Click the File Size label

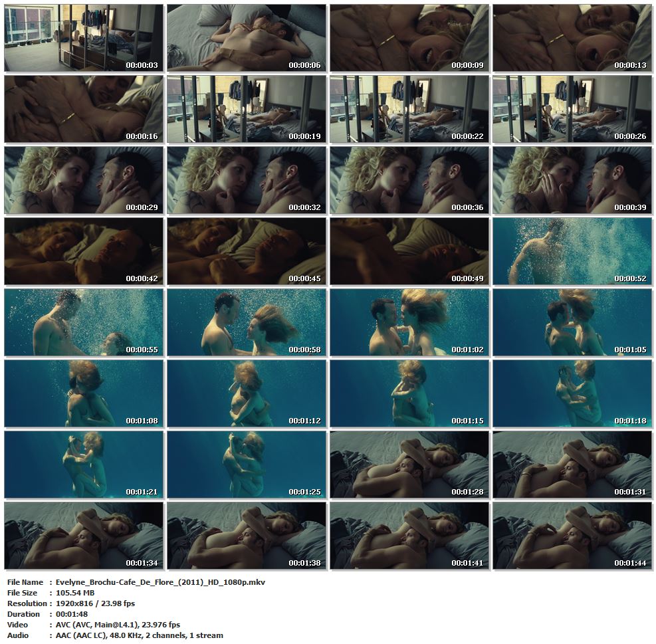coord(22,593)
